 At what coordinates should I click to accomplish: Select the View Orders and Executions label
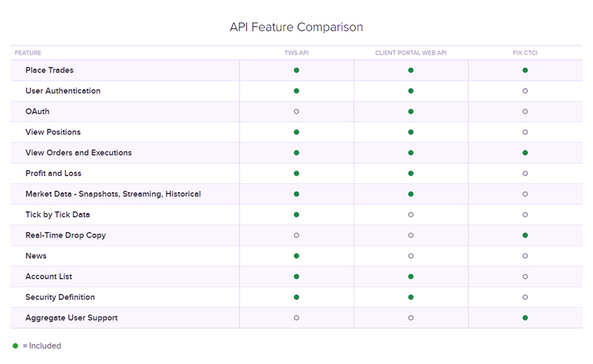coord(78,153)
